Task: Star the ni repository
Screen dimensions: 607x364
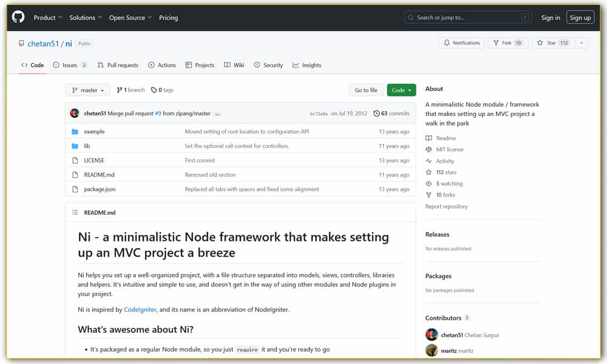Action: [552, 43]
